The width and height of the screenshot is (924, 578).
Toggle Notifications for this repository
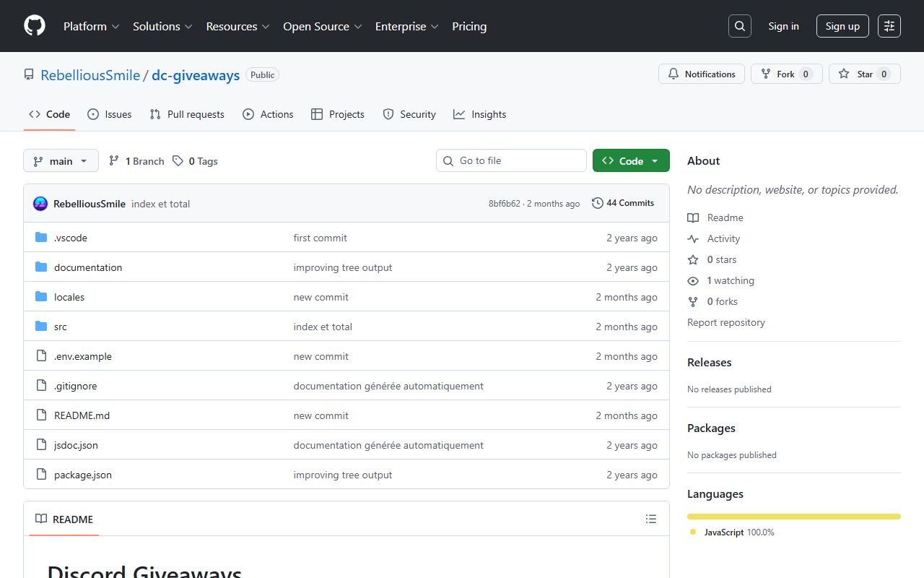(701, 74)
